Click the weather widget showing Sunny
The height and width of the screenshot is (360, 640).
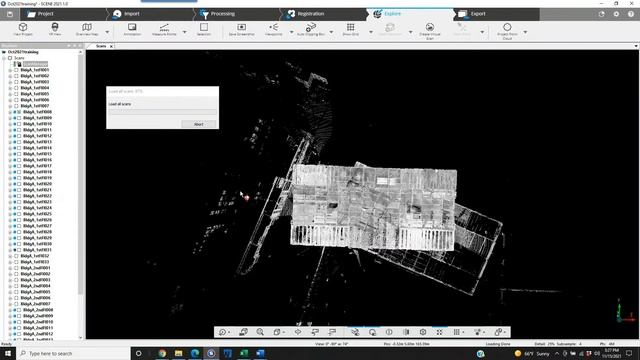point(532,353)
